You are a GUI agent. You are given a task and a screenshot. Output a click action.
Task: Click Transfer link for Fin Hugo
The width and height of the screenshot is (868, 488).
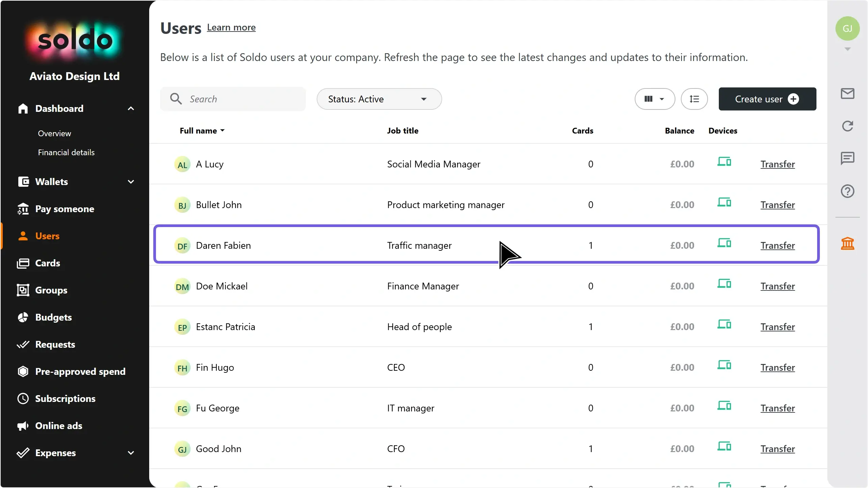(x=777, y=367)
